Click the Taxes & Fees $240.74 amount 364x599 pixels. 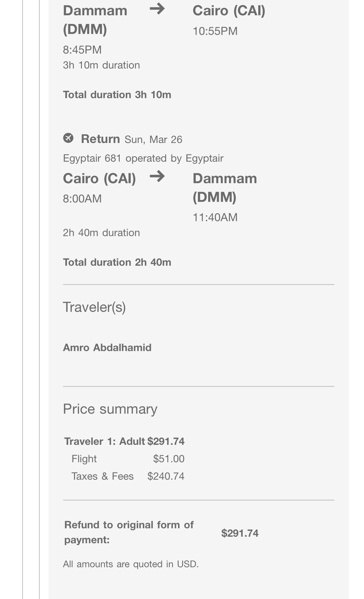coord(166,476)
